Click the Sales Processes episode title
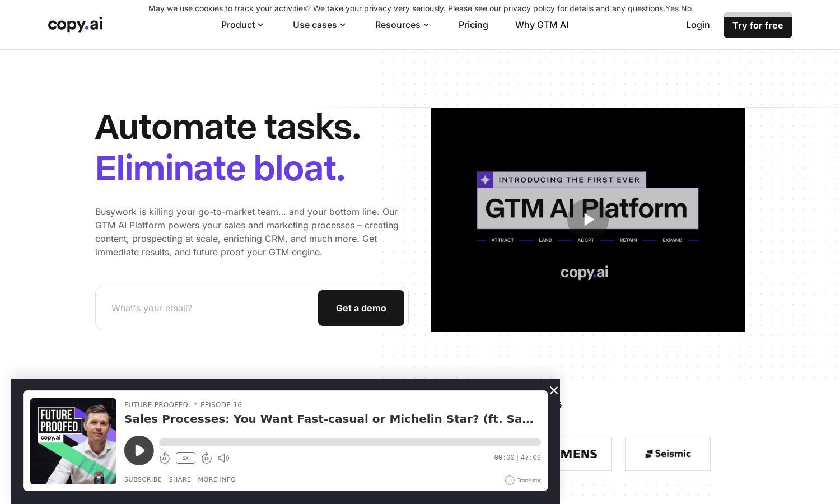Image resolution: width=840 pixels, height=504 pixels. point(329,419)
